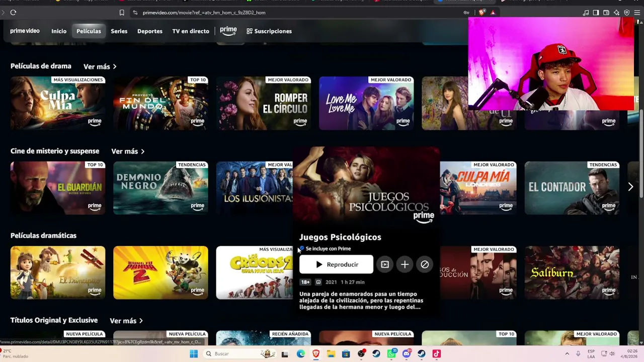This screenshot has height=362, width=644.
Task: Click the Windows taskbar Buscar search box
Action: 239,354
